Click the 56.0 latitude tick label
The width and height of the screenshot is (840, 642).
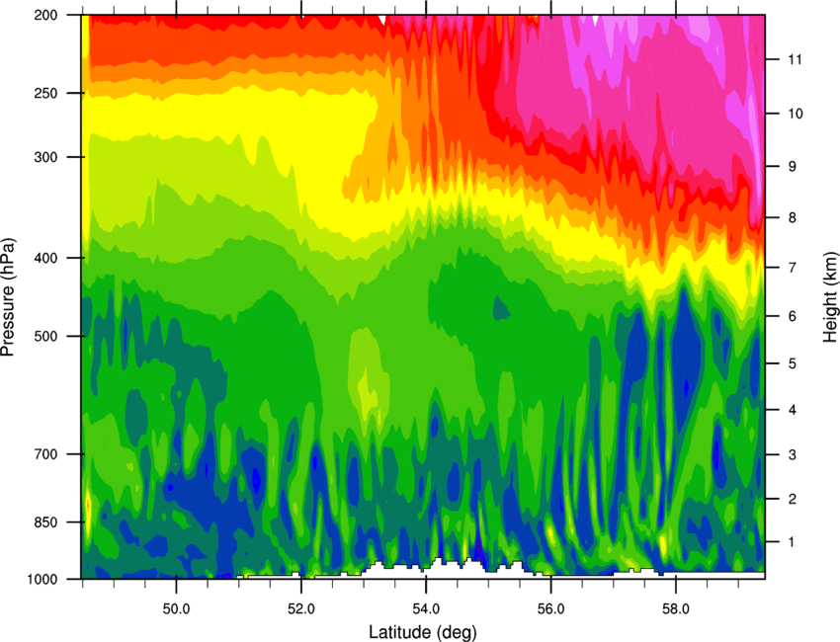pos(550,609)
